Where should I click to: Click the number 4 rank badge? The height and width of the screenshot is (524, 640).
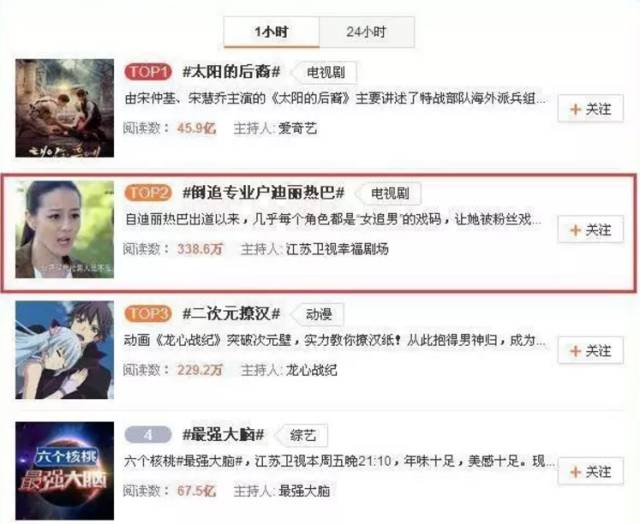(x=148, y=435)
